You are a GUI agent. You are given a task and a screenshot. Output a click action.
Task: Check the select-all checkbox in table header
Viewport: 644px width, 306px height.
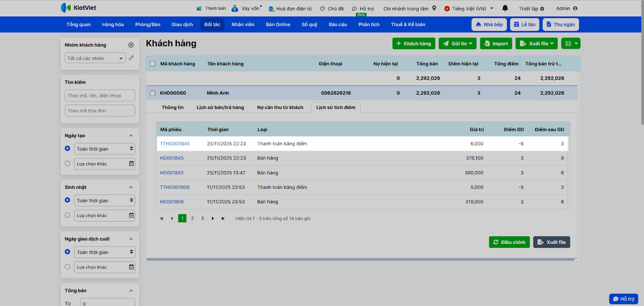153,64
